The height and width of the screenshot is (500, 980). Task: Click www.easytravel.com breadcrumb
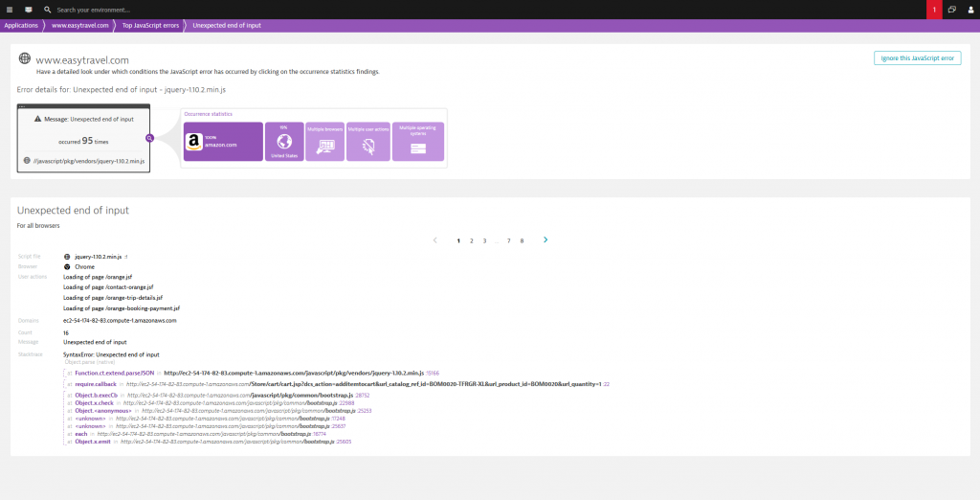point(79,25)
